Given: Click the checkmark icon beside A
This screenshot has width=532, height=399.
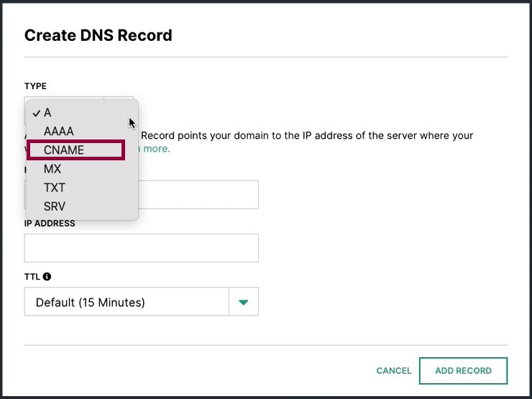Looking at the screenshot, I should (x=36, y=113).
